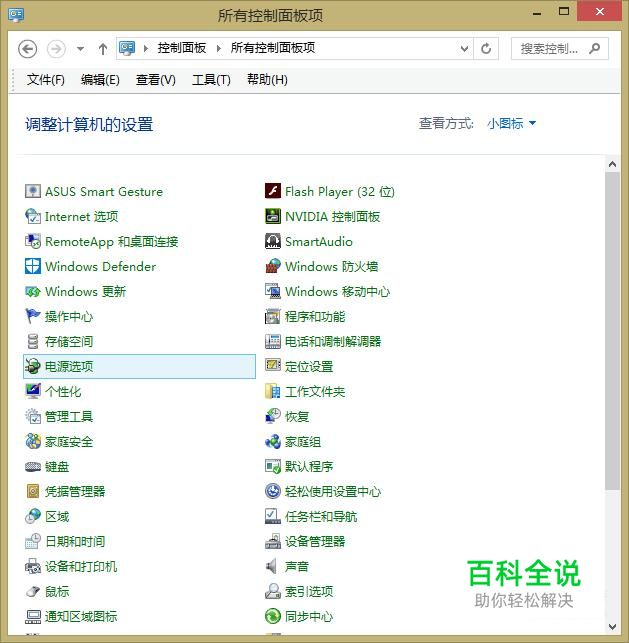Viewport: 629px width, 643px height.
Task: Click the SmartAudio headphone icon
Action: [273, 241]
